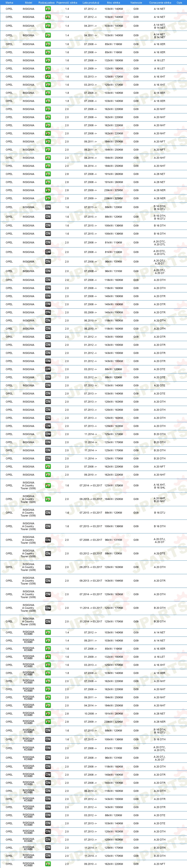Select '1.8' capacity in Insignia Kombi row
The height and width of the screenshot is (868, 187).
tap(67, 673)
